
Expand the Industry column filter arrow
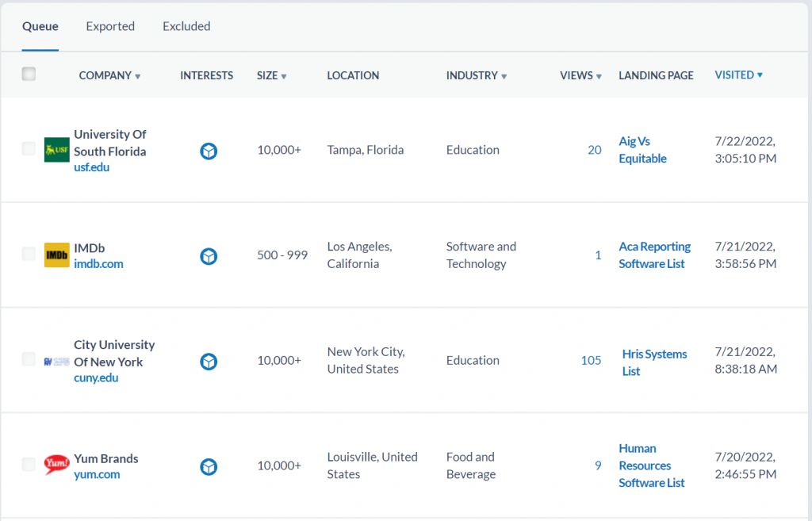click(x=504, y=77)
